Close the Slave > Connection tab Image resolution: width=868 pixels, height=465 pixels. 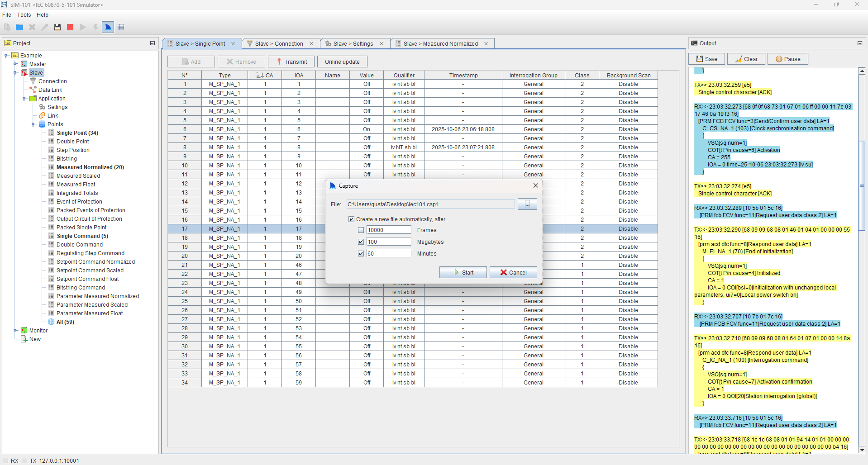(x=311, y=44)
